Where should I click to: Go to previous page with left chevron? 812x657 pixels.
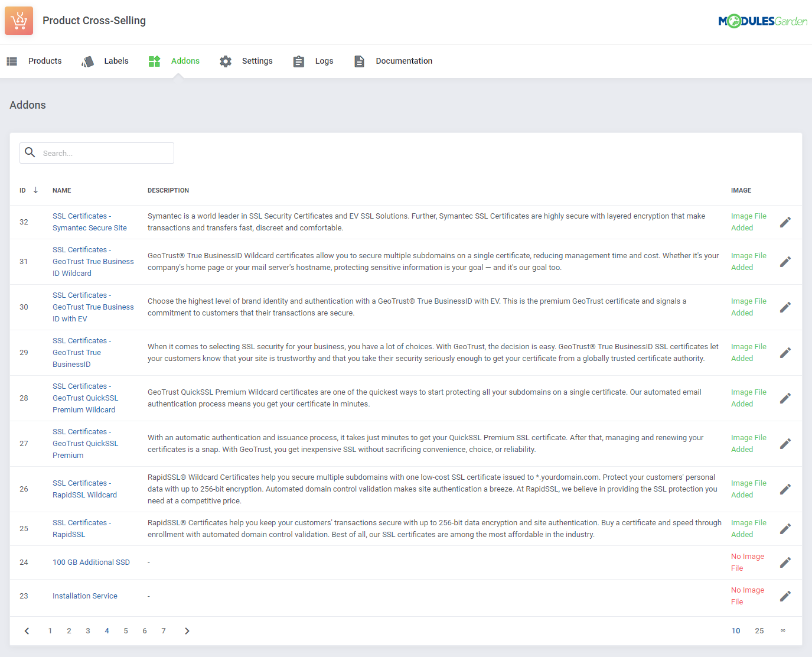tap(27, 631)
